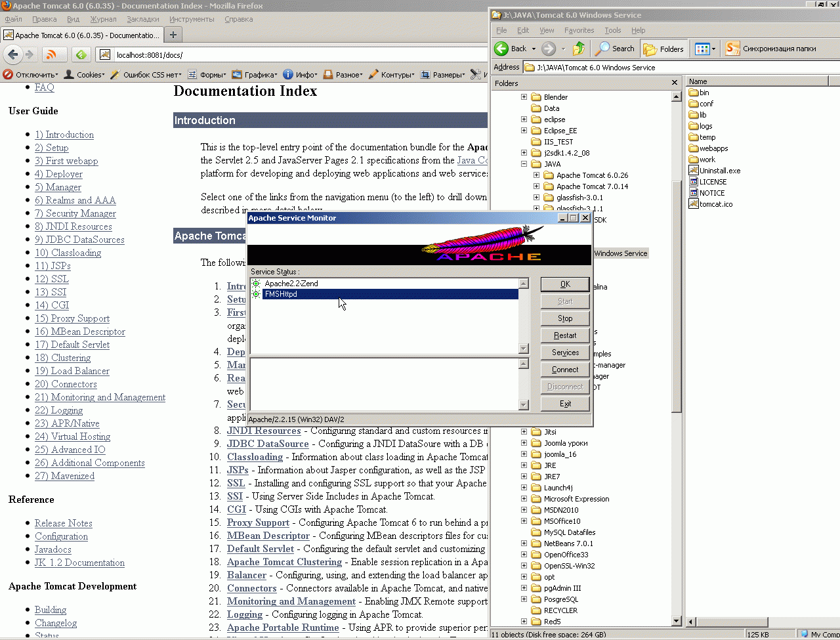Open the Explorer Back button
This screenshot has height=640, width=840.
(511, 49)
